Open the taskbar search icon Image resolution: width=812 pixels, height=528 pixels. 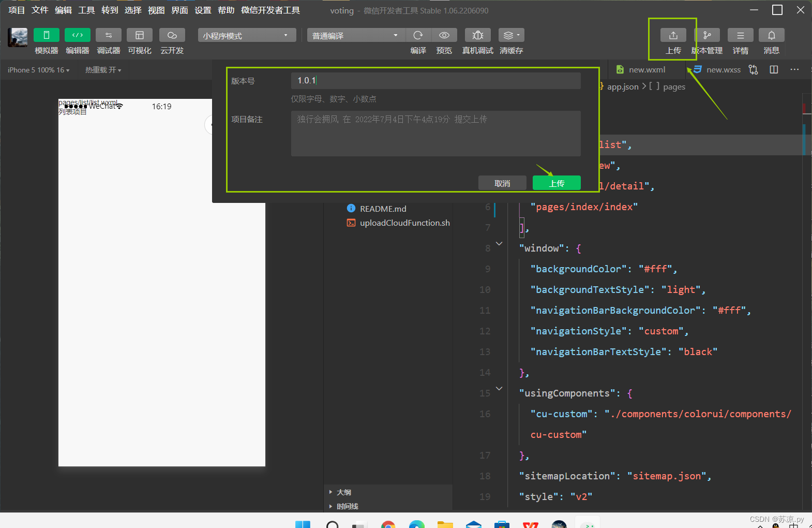point(333,524)
